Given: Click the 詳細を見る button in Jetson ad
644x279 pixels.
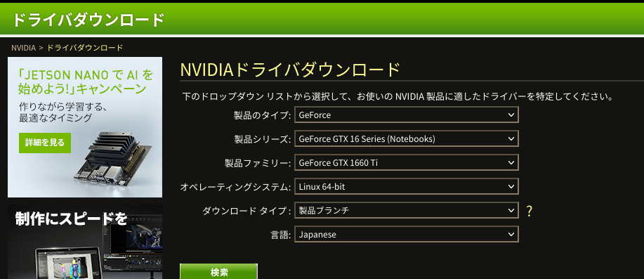Looking at the screenshot, I should click(x=45, y=143).
